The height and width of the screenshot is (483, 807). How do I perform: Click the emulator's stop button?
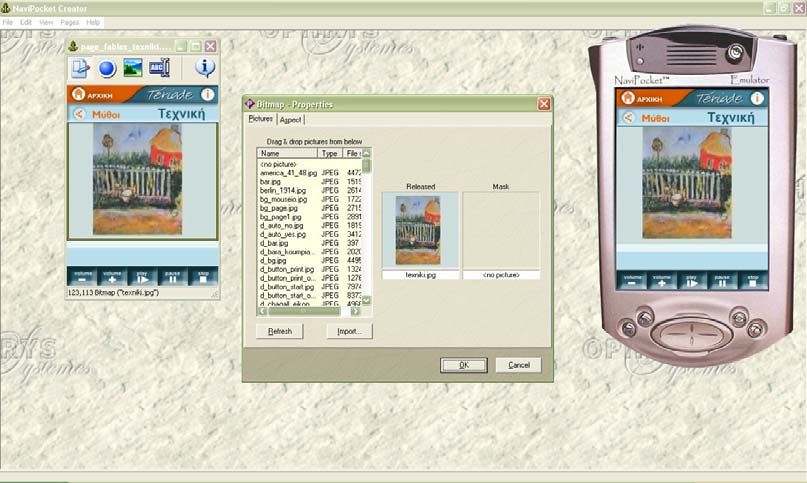coord(752,280)
